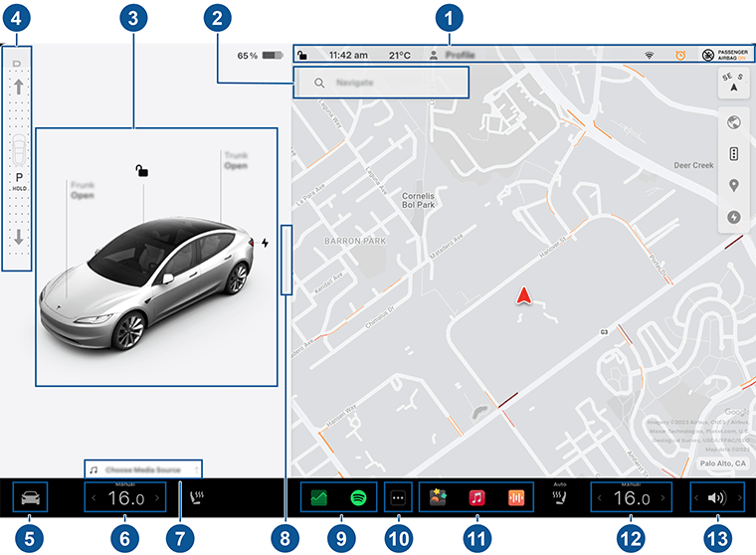Image resolution: width=756 pixels, height=555 pixels.
Task: Decrease the driver temperature with left arrow
Action: click(94, 497)
